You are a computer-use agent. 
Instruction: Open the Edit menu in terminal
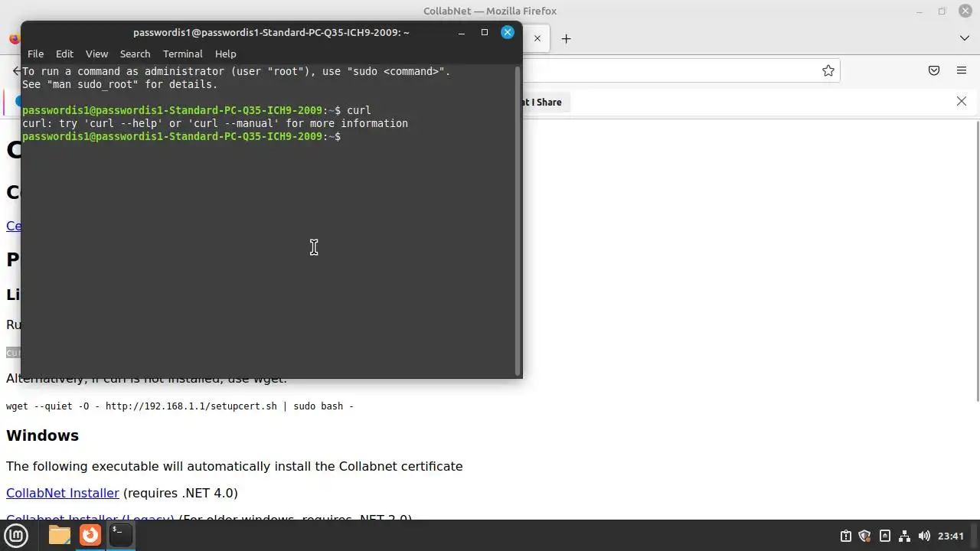point(64,54)
